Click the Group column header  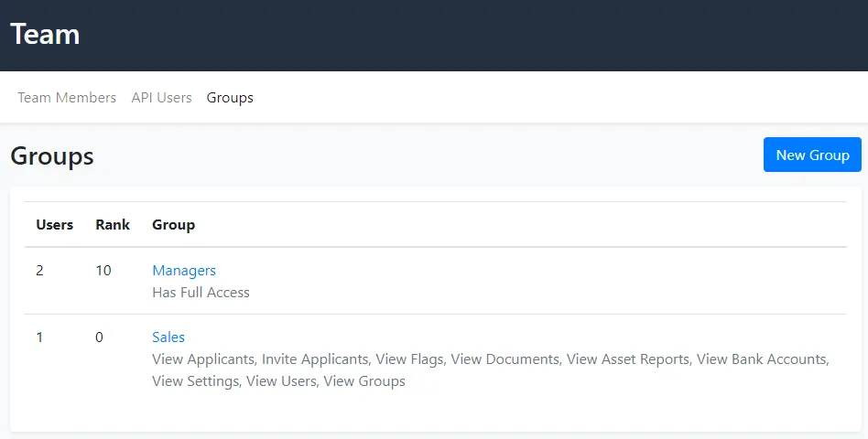click(173, 225)
